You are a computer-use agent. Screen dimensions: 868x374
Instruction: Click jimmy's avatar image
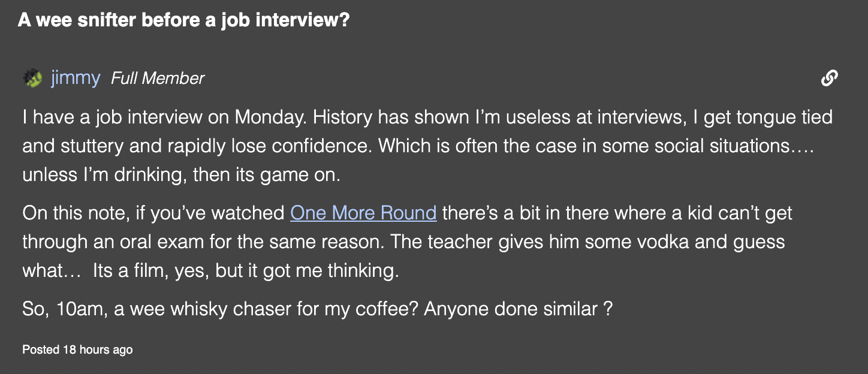click(32, 78)
